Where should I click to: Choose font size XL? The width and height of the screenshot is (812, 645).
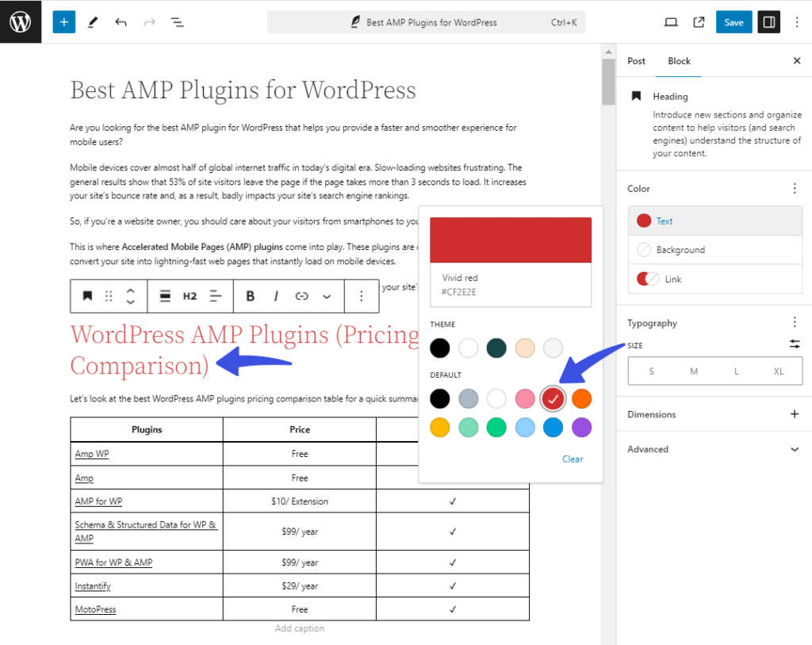[x=779, y=371]
